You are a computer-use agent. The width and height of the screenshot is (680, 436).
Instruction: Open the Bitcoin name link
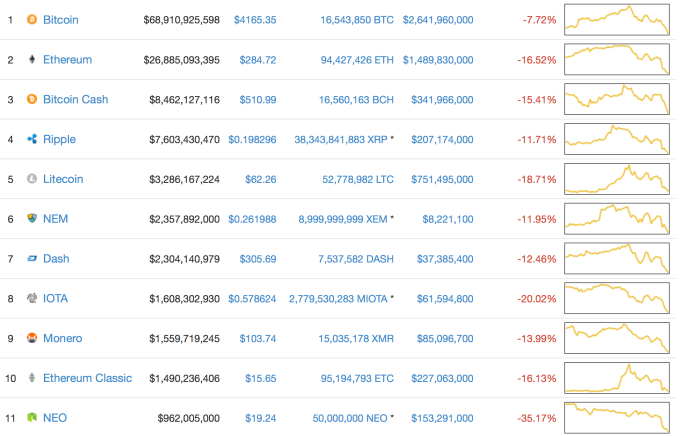click(60, 20)
